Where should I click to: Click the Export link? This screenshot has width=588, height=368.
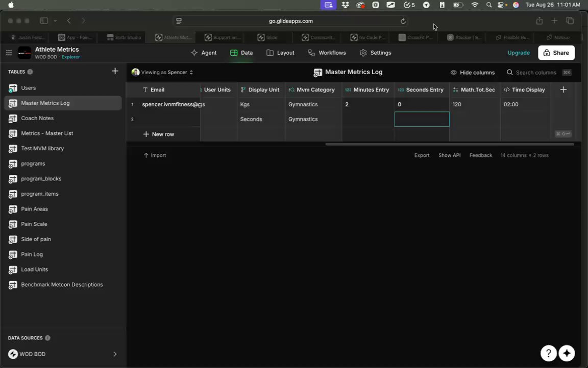[422, 155]
